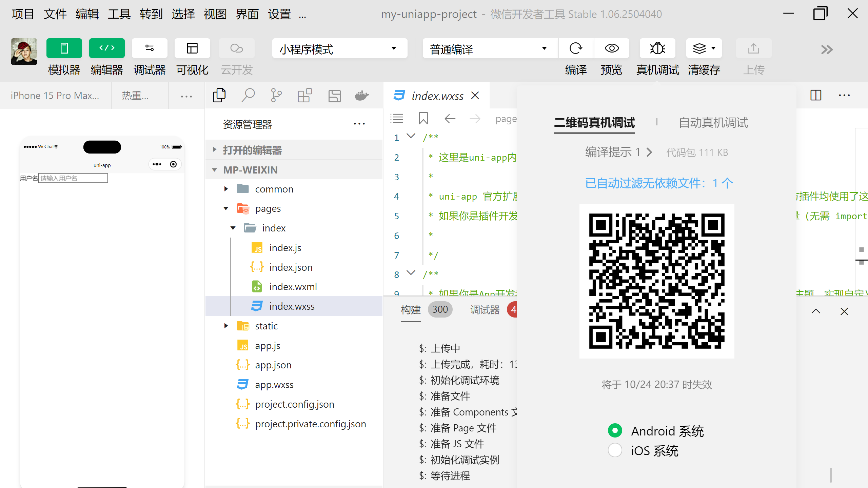
Task: Click the preview eye icon
Action: tap(611, 48)
